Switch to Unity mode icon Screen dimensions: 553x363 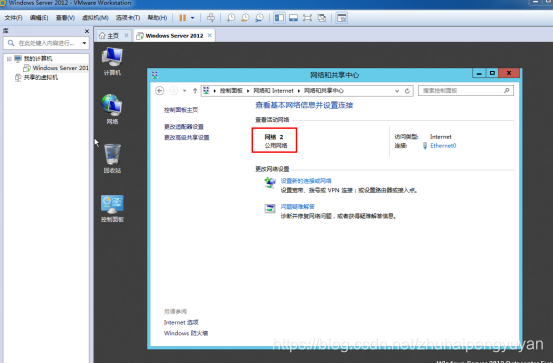pos(322,18)
